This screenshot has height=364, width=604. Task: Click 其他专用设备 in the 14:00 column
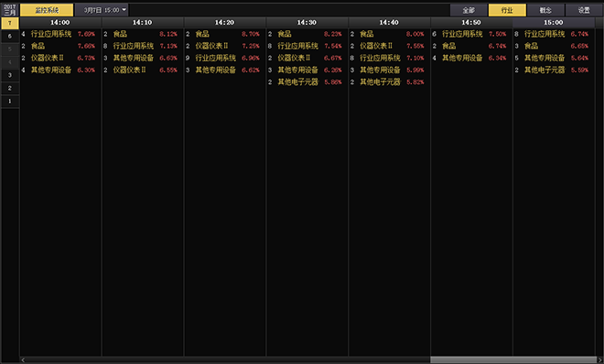[x=51, y=70]
